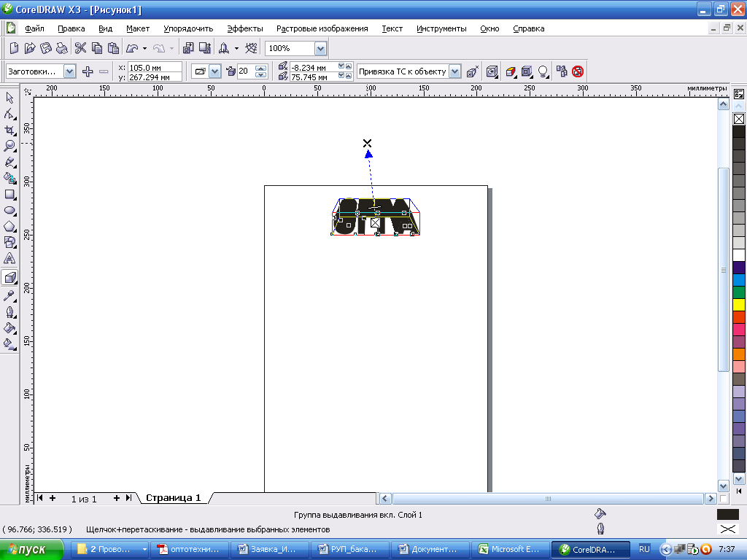Click the horizontal scrollbar right arrow
Viewport: 747px width, 560px height.
tap(711, 499)
